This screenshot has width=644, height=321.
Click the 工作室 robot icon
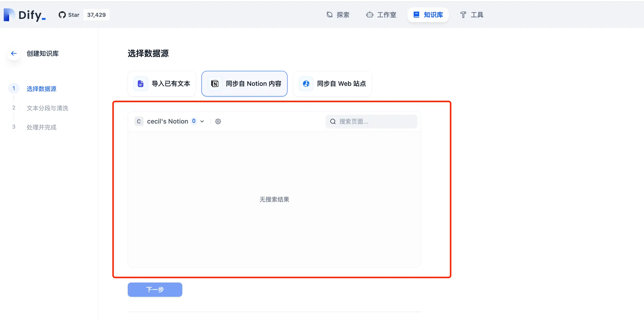(x=369, y=15)
